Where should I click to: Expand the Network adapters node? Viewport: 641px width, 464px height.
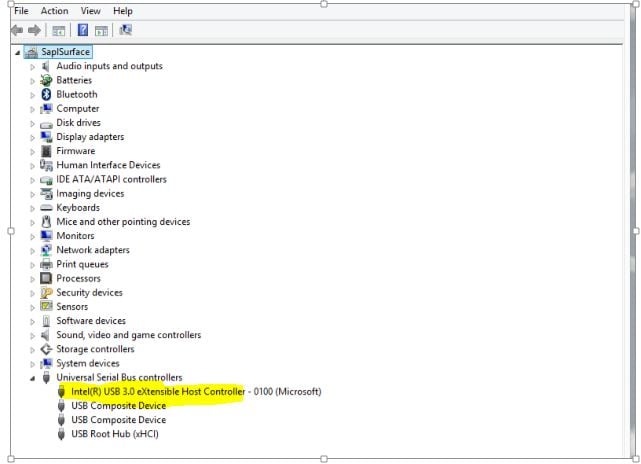[x=32, y=251]
